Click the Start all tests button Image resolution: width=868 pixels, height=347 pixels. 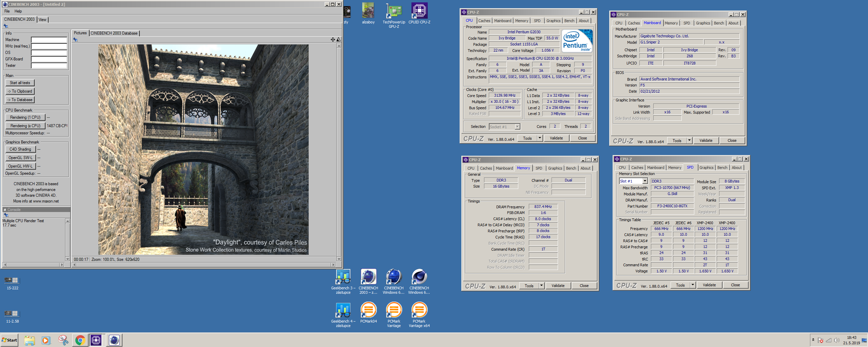tap(20, 83)
